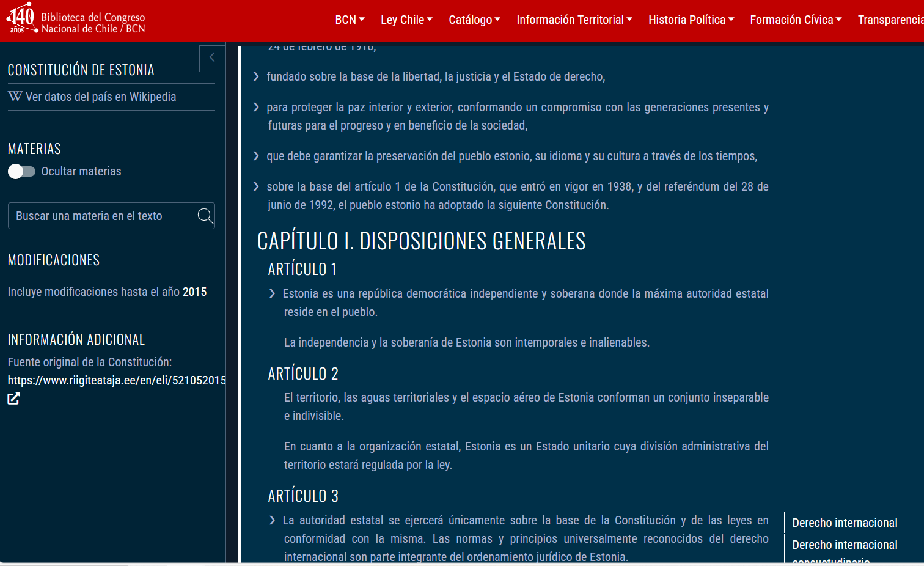
Task: Open the external link icon under source URL
Action: coord(13,399)
